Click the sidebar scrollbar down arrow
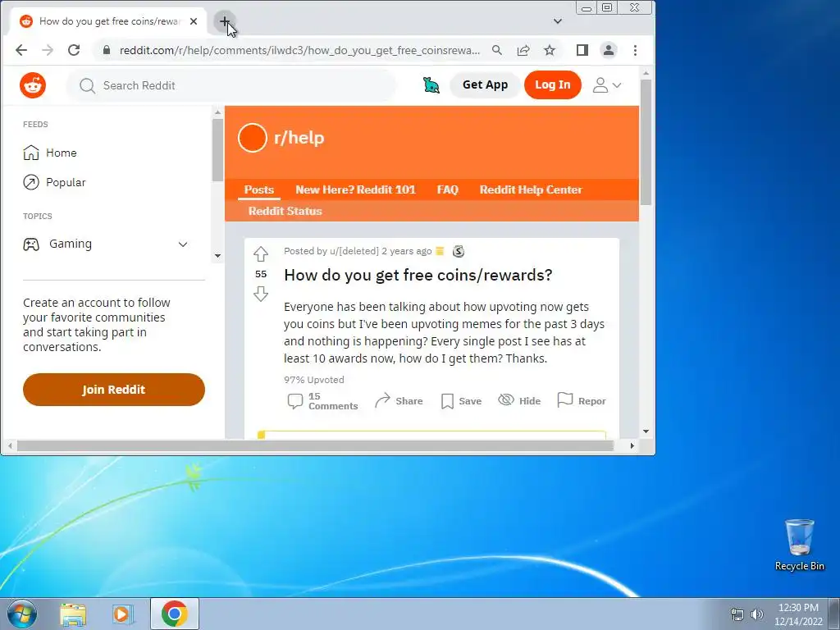This screenshot has height=630, width=840. point(217,256)
